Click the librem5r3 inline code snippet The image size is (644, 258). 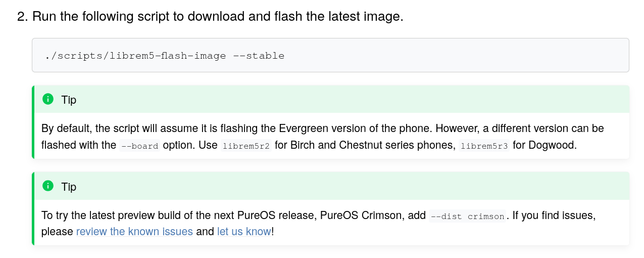(x=484, y=146)
